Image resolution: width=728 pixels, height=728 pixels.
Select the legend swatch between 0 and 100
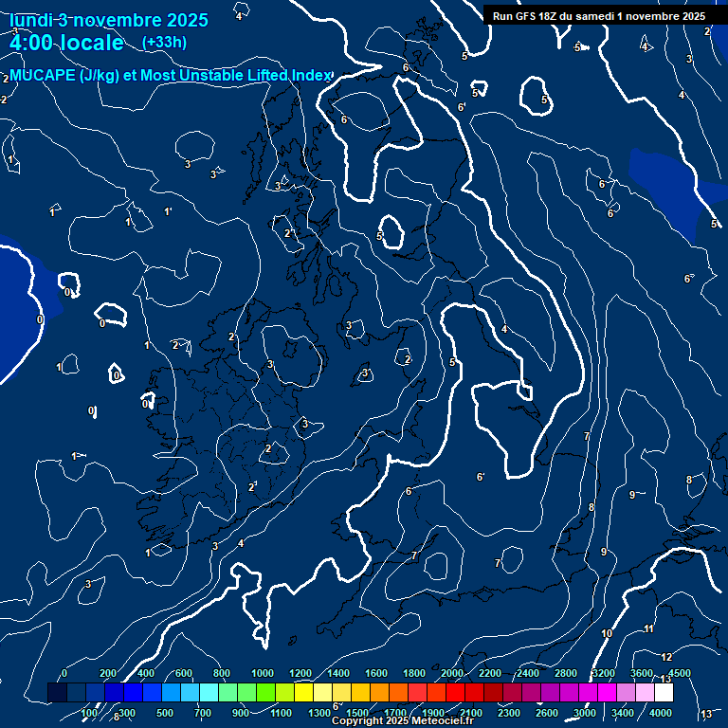coord(76,692)
